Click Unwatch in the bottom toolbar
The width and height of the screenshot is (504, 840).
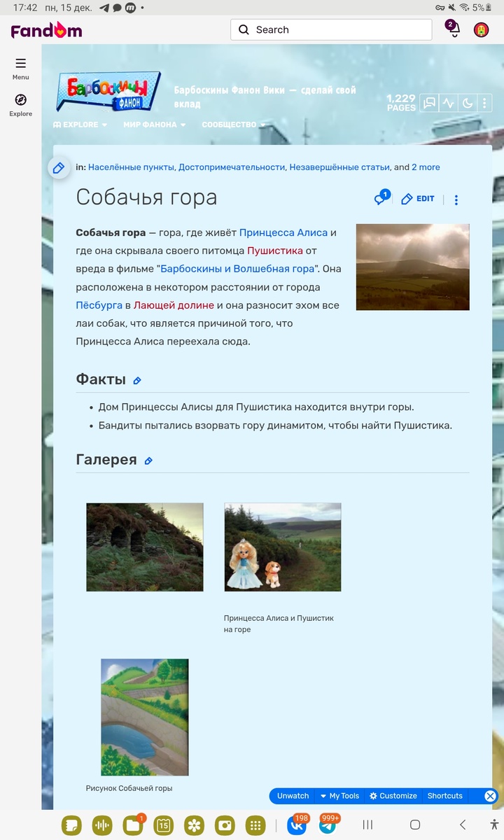click(293, 796)
